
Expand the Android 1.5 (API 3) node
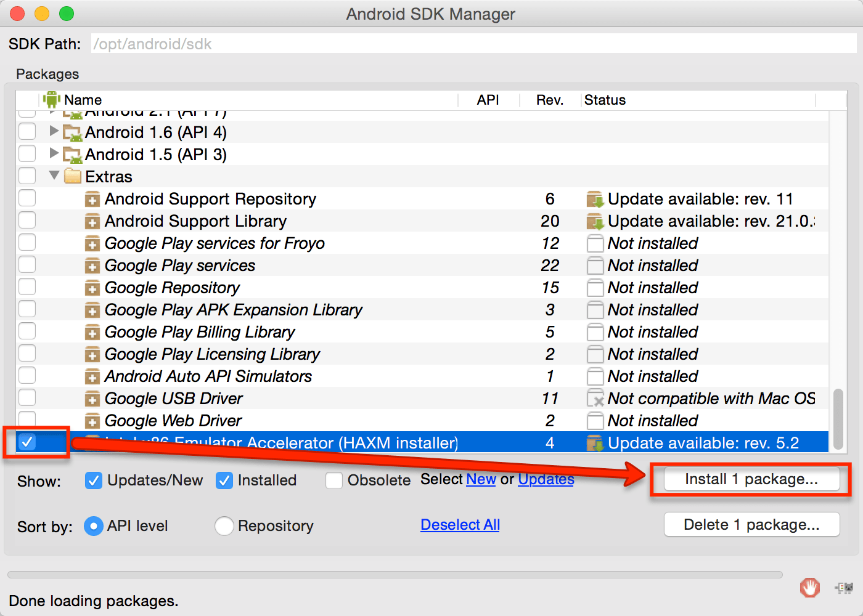54,153
